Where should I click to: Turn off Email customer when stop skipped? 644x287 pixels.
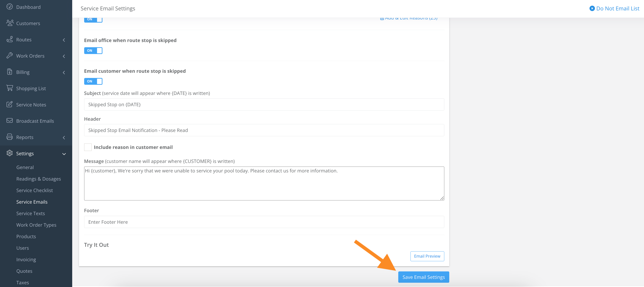click(93, 81)
